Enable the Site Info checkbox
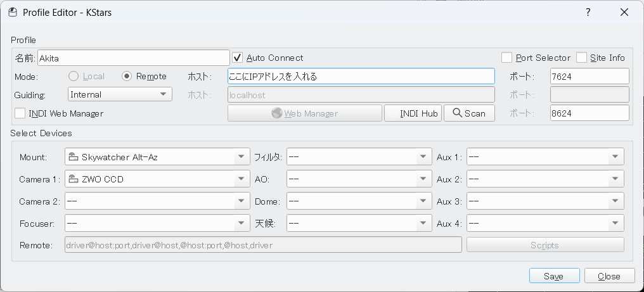The image size is (644, 292). pos(582,58)
